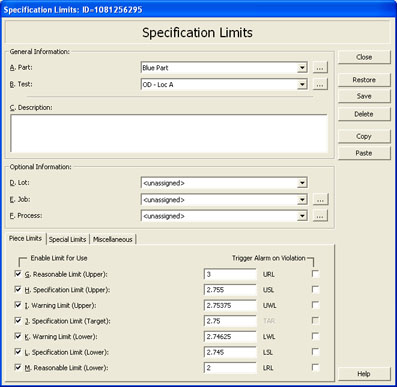Toggle Reasonable Limit (Upper) enable checkbox
The image size is (397, 387).
pyautogui.click(x=18, y=274)
